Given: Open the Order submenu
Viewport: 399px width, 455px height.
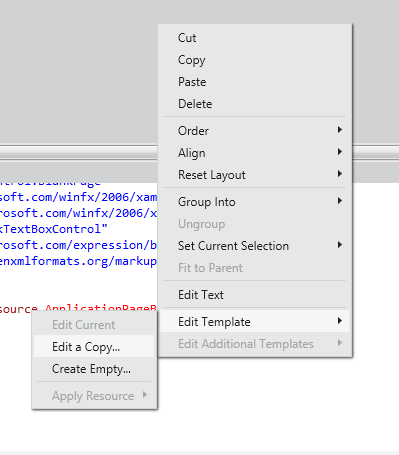Looking at the screenshot, I should coord(255,131).
